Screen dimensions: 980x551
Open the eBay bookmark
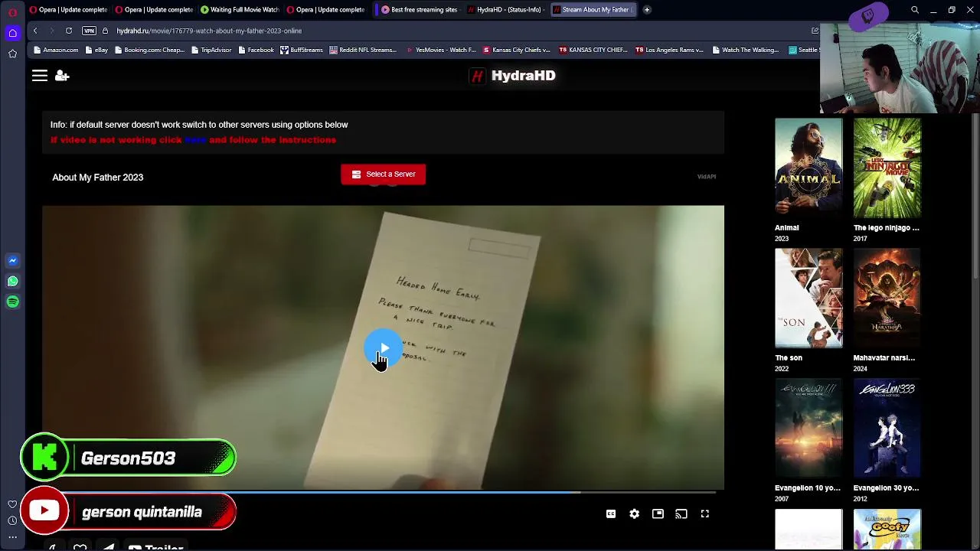pos(97,51)
